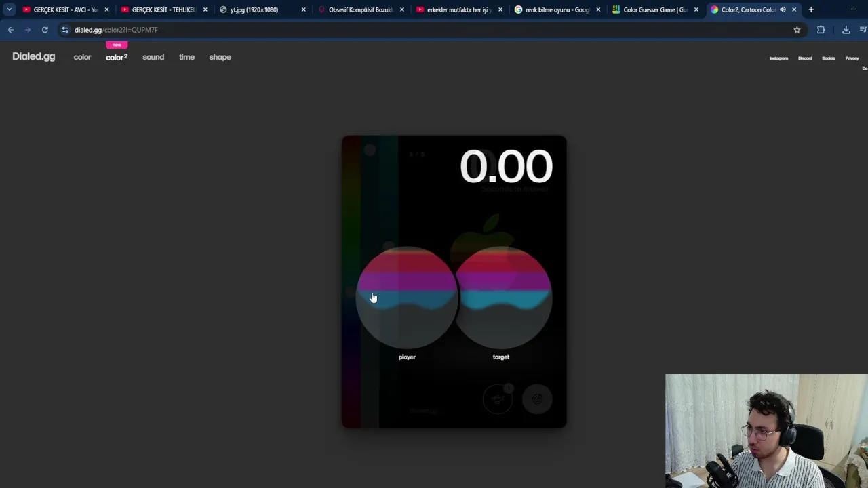Screen dimensions: 868x488
Task: Close the yt.jpg tab
Action: point(303,9)
